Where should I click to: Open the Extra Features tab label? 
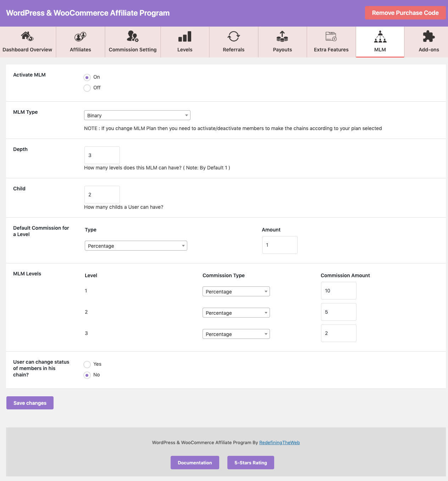[x=331, y=50]
